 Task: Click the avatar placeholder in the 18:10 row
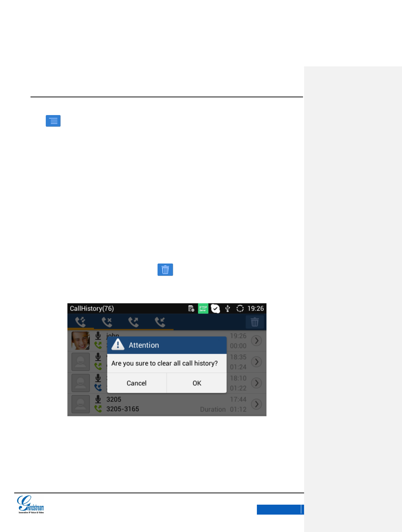point(81,383)
